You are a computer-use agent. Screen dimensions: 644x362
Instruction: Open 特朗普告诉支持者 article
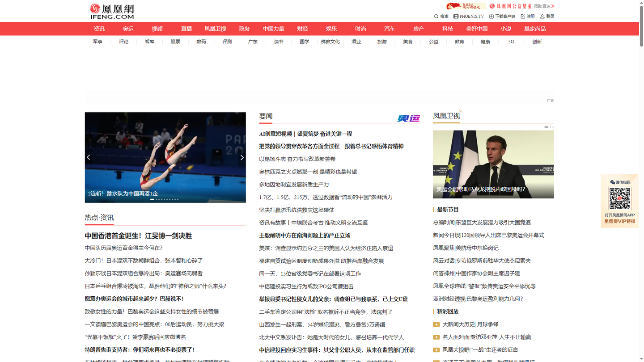(140, 350)
